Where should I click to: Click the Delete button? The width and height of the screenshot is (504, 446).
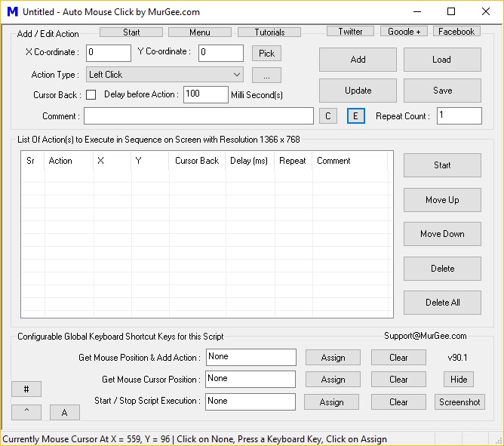(x=442, y=269)
